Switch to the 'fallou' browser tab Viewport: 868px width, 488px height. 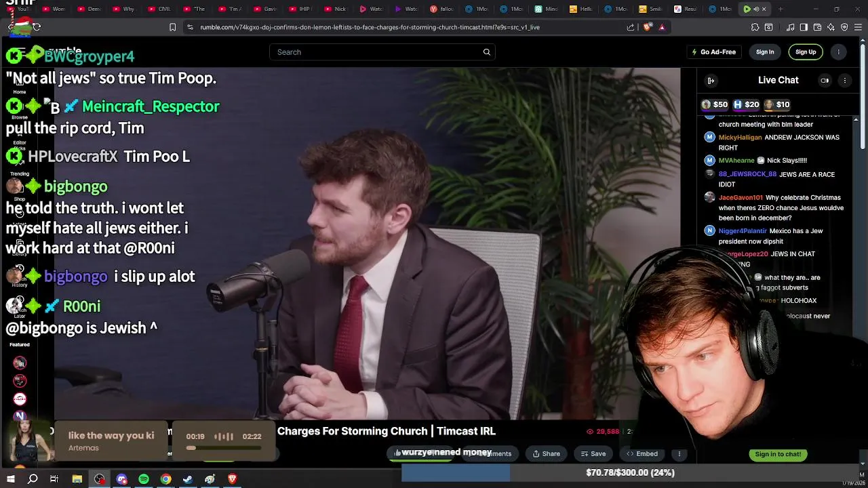pos(441,9)
